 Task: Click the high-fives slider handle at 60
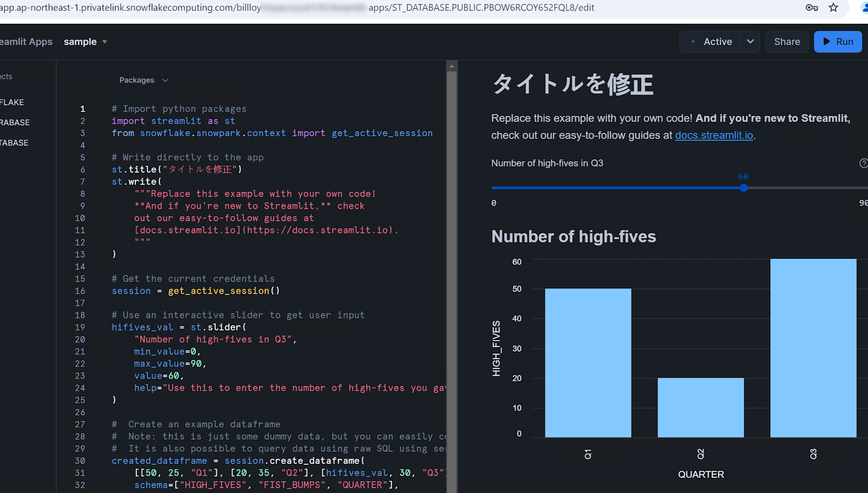point(743,188)
